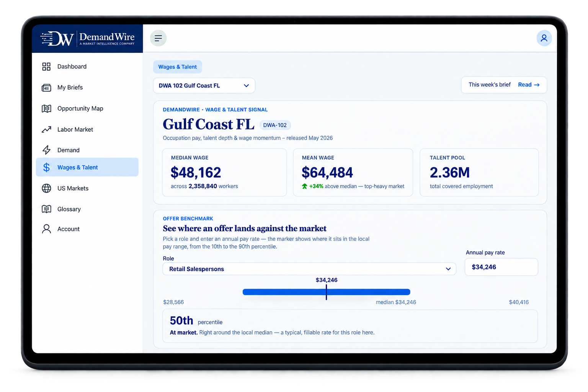Click "See where an offer lands" heading
Image resolution: width=588 pixels, height=392 pixels.
click(245, 229)
